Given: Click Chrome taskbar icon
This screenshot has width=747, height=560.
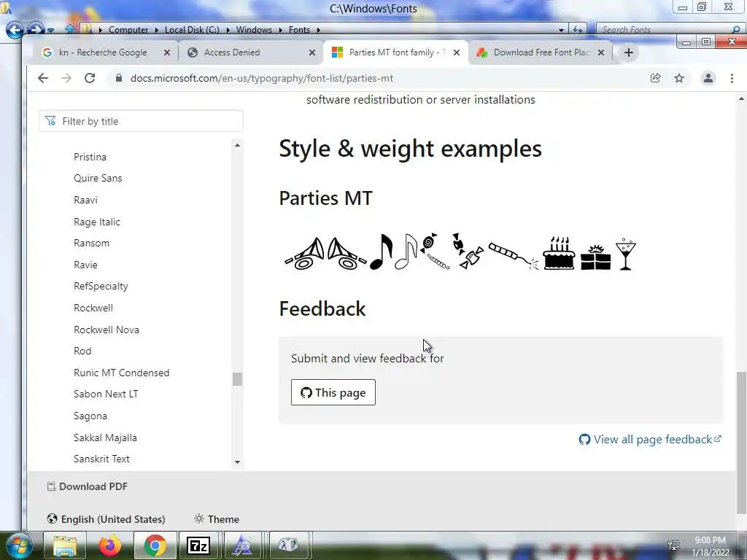Looking at the screenshot, I should click(155, 545).
